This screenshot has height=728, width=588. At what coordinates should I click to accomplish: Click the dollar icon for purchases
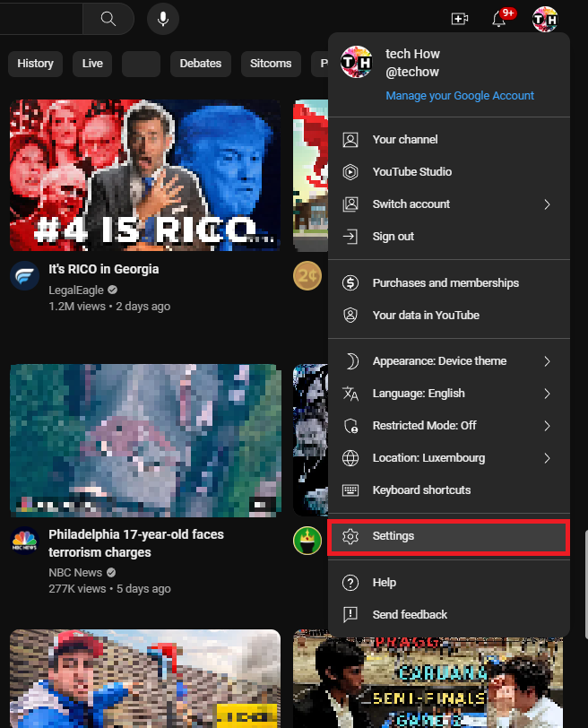click(x=350, y=282)
